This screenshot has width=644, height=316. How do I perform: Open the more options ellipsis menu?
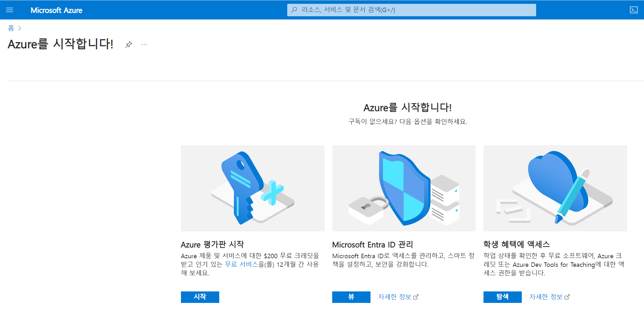coord(144,44)
